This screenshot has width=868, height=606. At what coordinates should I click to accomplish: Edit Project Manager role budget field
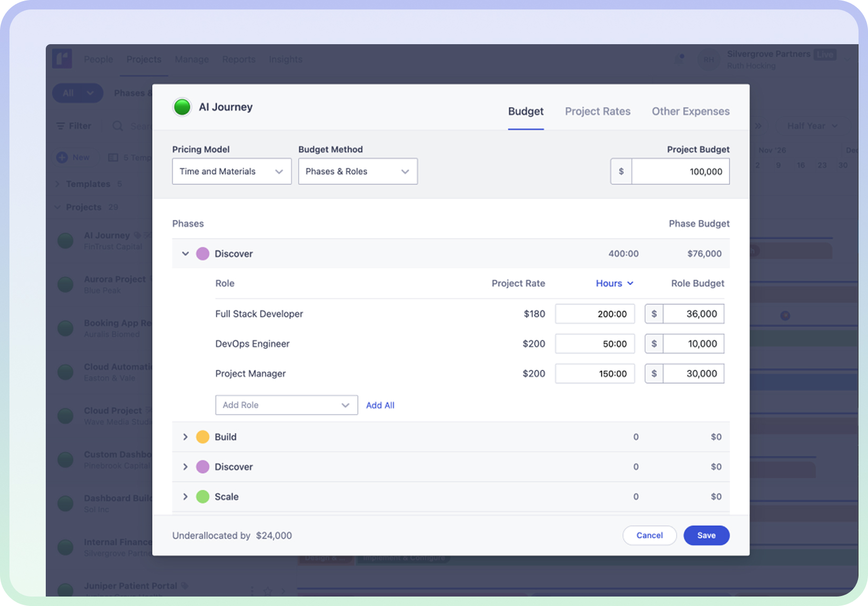pyautogui.click(x=693, y=374)
